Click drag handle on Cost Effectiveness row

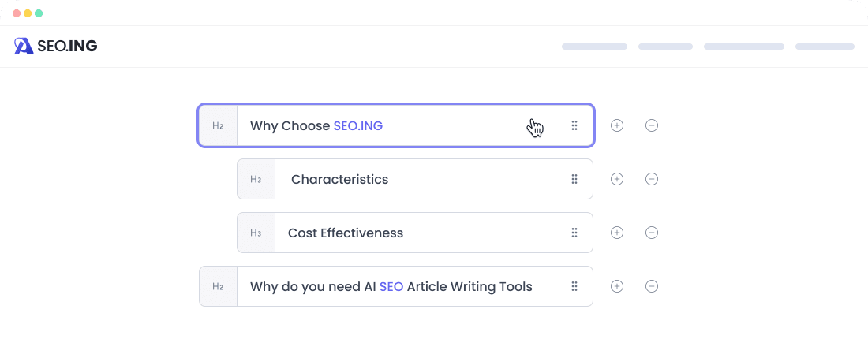(574, 233)
